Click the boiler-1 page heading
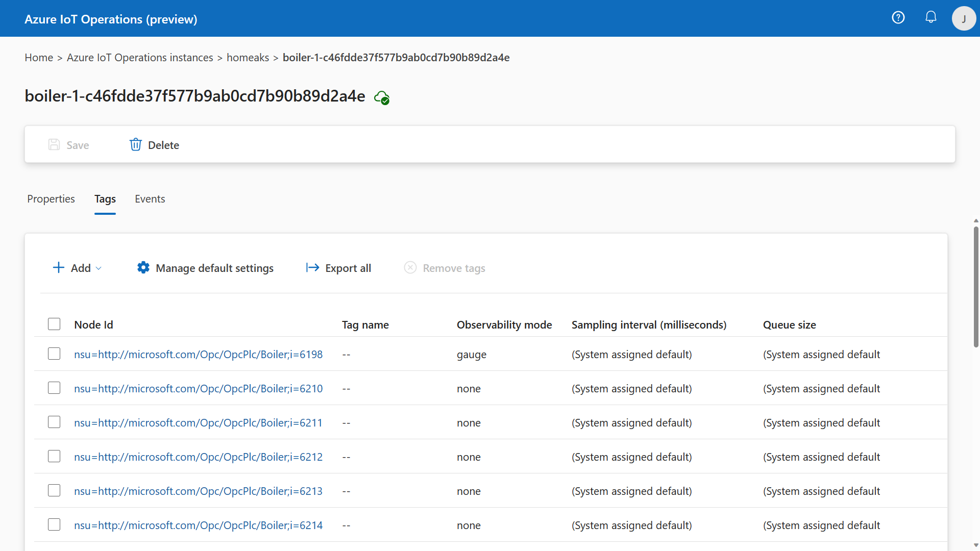The image size is (980, 551). click(x=195, y=96)
